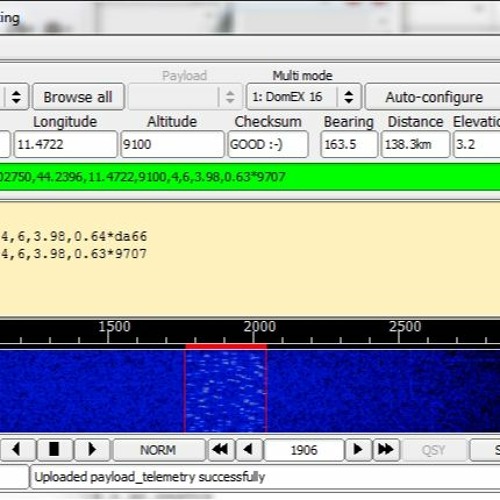Viewport: 500px width, 500px height.
Task: Click the Longitude field showing 11.4722
Action: click(x=65, y=144)
